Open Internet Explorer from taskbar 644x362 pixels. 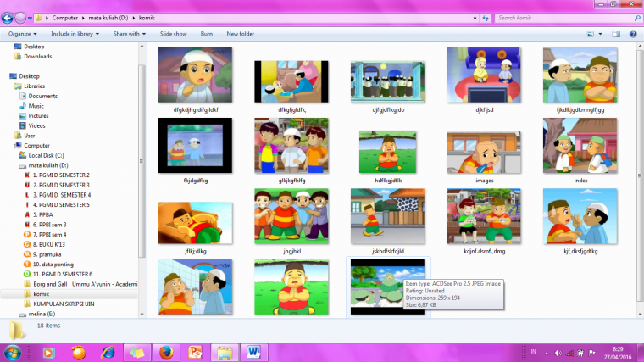click(108, 353)
